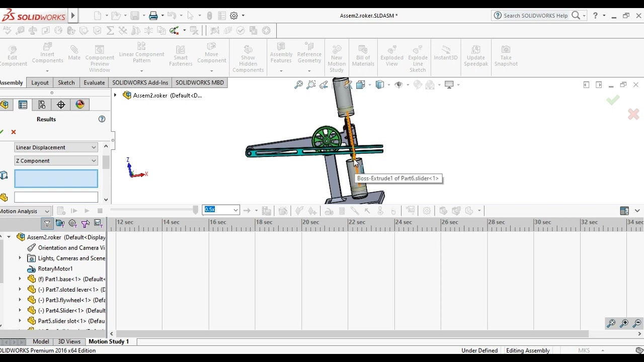The height and width of the screenshot is (362, 644).
Task: Expand Assem2.roker flyout tree
Action: click(x=115, y=95)
